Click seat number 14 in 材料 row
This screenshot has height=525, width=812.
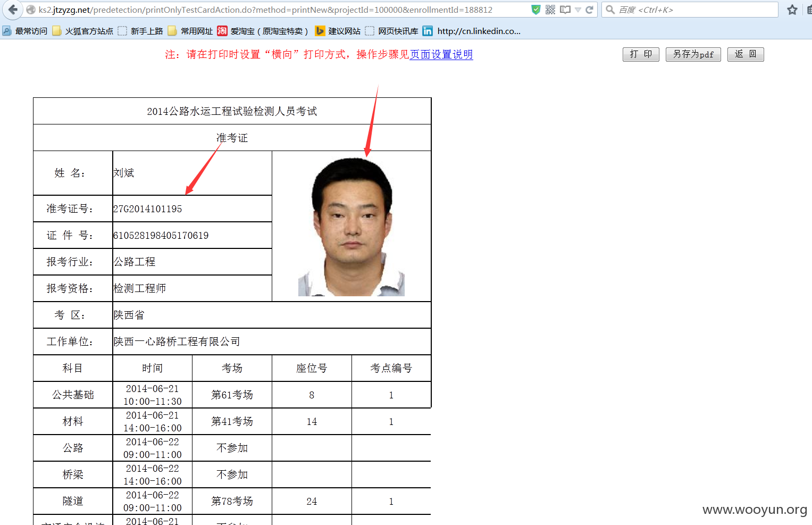[x=312, y=421]
